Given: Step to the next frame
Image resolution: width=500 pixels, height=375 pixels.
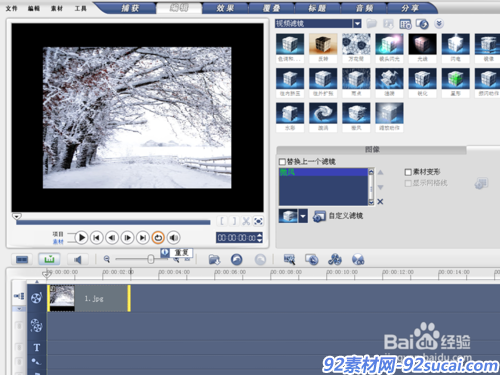Looking at the screenshot, I should coord(127,238).
